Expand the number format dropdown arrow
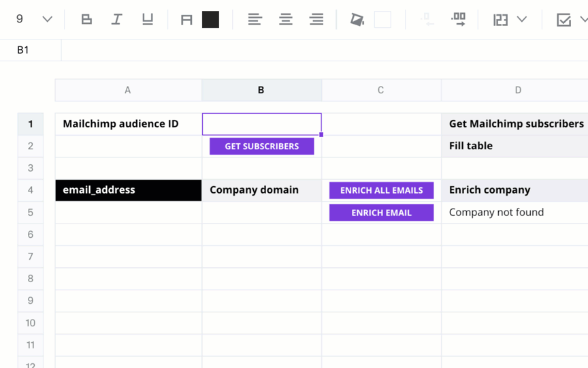This screenshot has height=368, width=588. click(x=522, y=19)
